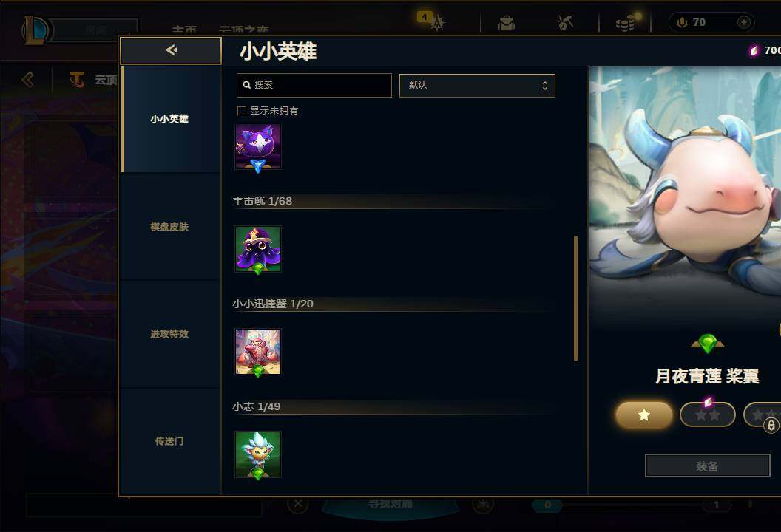Open the loot backpack icon

(506, 23)
